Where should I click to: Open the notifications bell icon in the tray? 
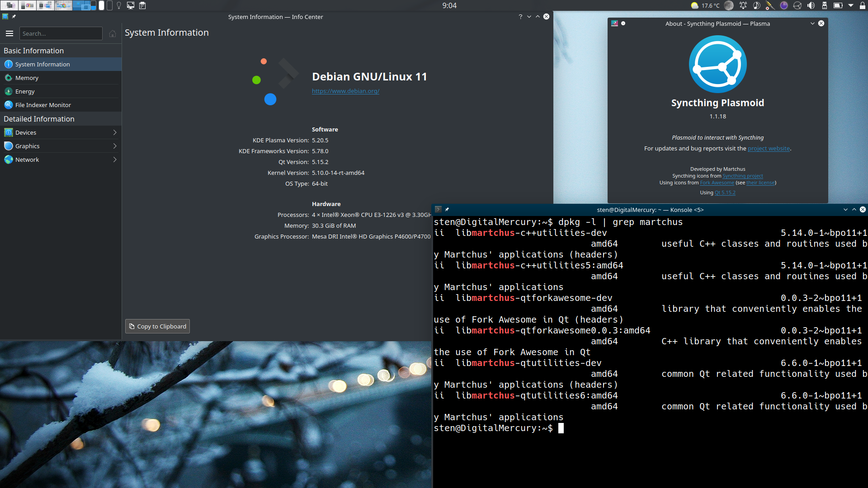click(x=743, y=5)
